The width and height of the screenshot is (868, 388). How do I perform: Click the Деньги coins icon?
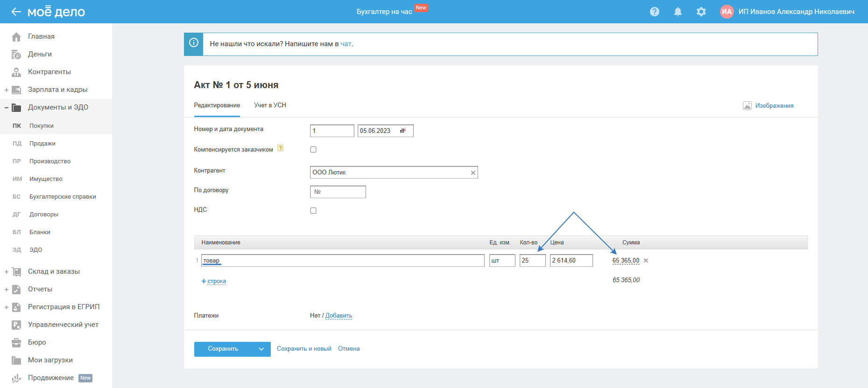[x=16, y=54]
